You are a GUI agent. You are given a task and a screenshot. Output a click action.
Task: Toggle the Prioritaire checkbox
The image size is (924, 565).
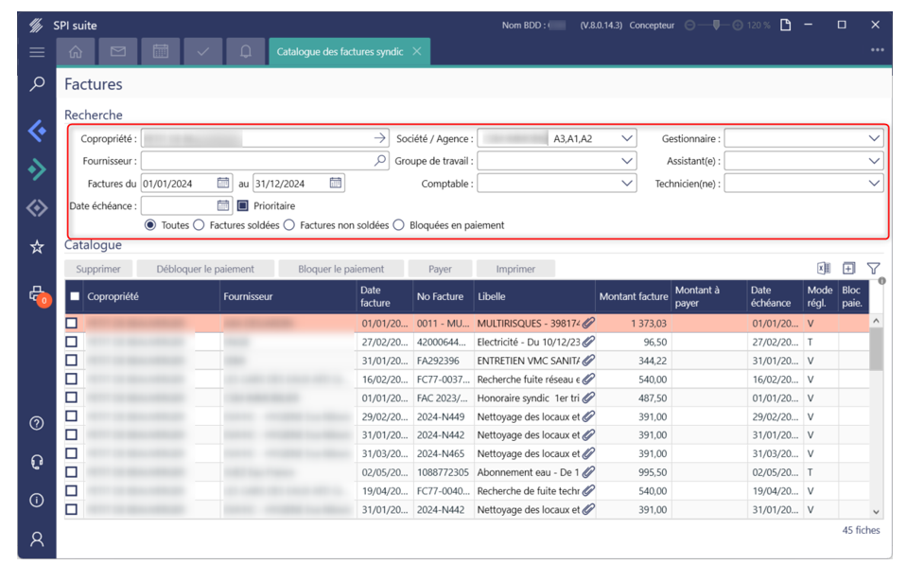point(243,205)
